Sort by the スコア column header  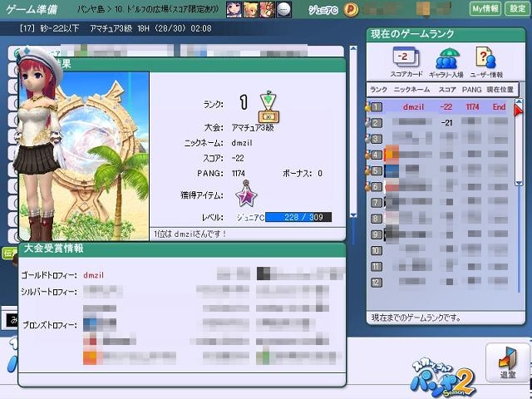447,90
